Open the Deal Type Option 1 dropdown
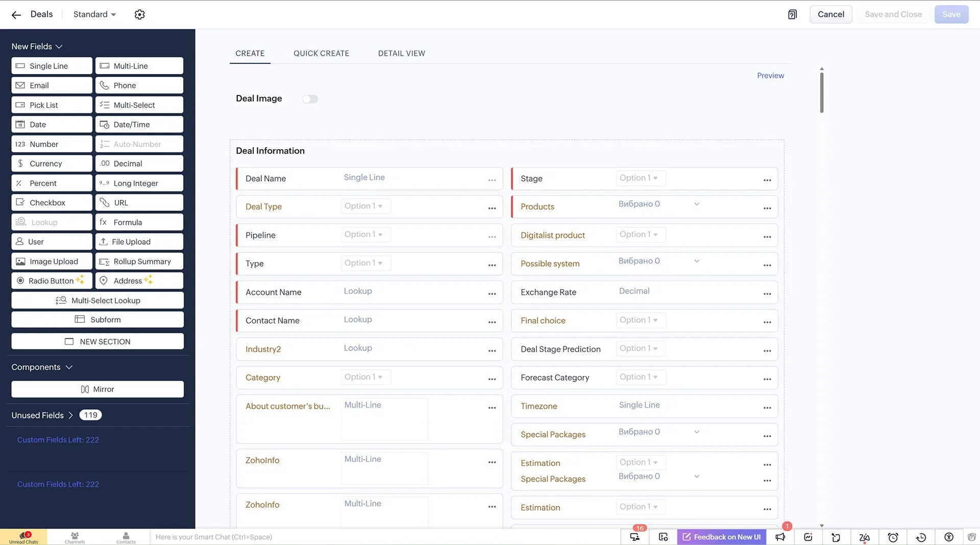 (x=365, y=206)
